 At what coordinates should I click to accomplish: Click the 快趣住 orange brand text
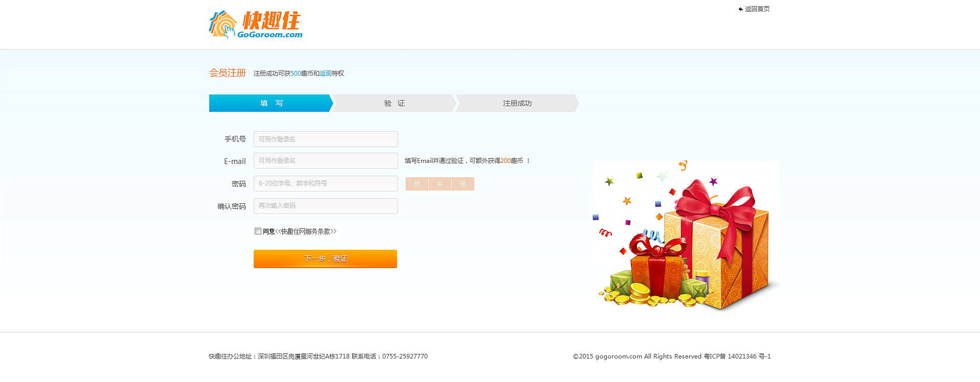271,21
